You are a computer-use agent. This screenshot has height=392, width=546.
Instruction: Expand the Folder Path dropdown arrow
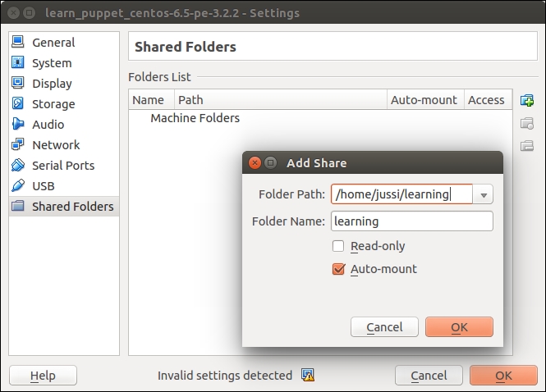click(x=484, y=195)
